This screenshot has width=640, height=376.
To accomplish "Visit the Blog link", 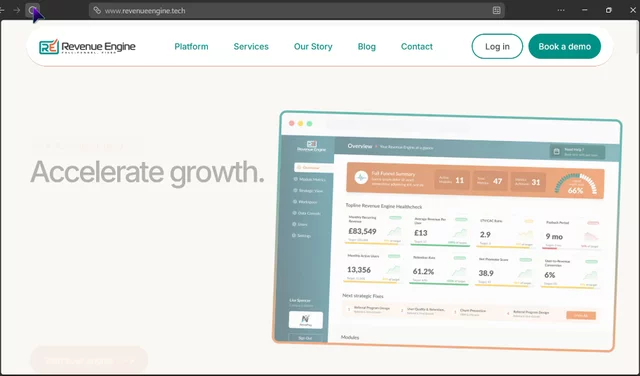I will click(x=367, y=47).
